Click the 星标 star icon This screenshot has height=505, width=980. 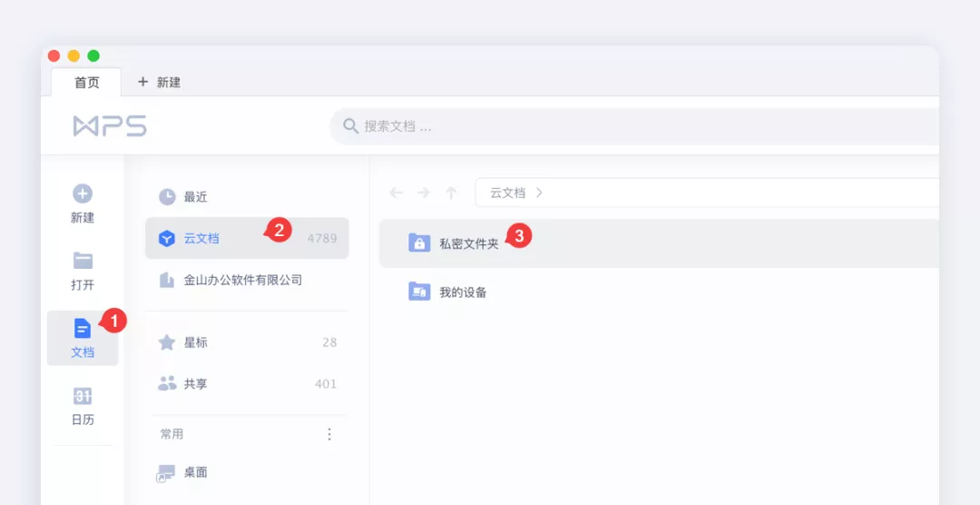click(167, 342)
